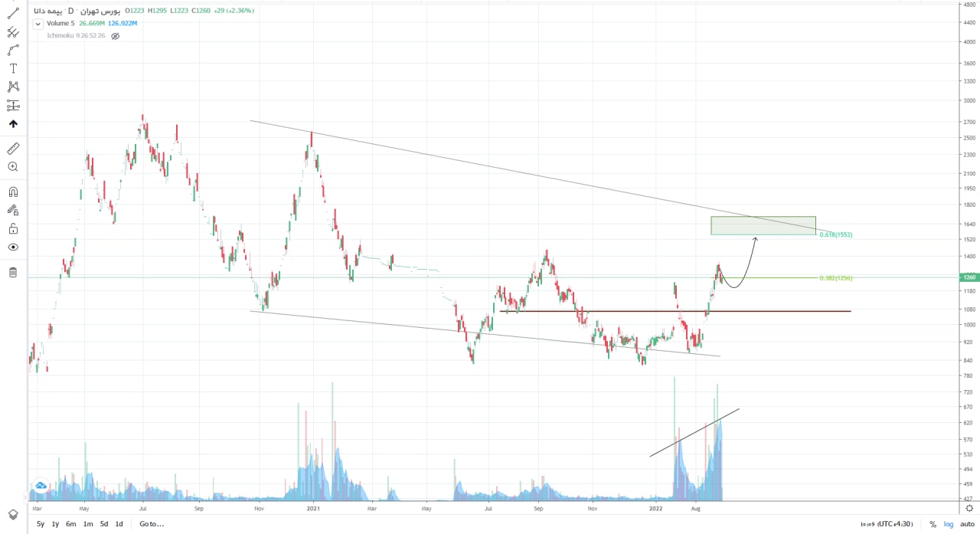Select the Text annotation tool

[13, 68]
